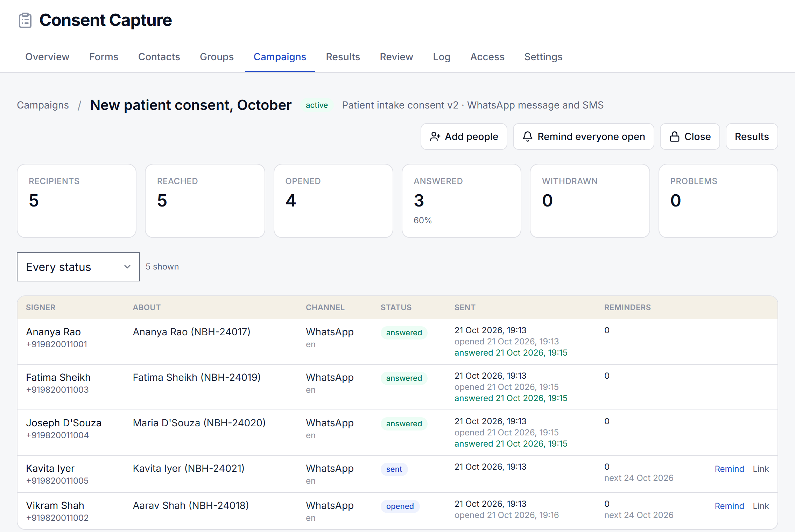
Task: Click the sent status badge for Kavita Iyer
Action: click(394, 469)
